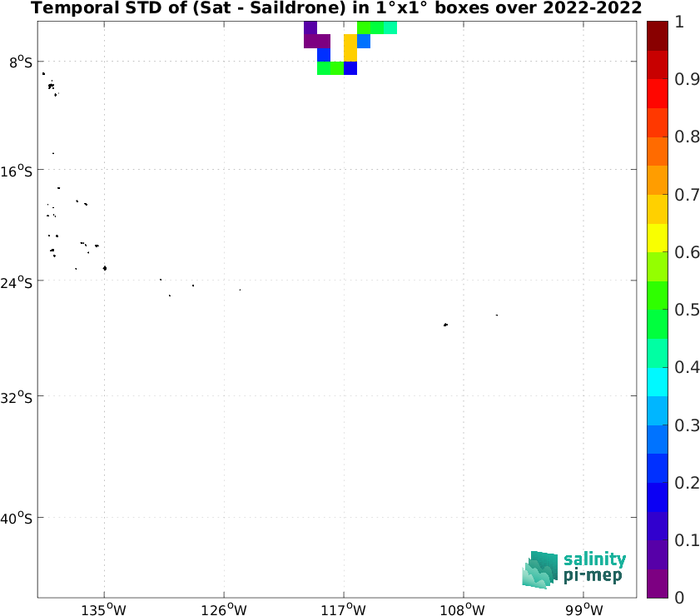Click the colorbar tick label 0.7
This screenshot has height=616, width=700.
(x=687, y=194)
